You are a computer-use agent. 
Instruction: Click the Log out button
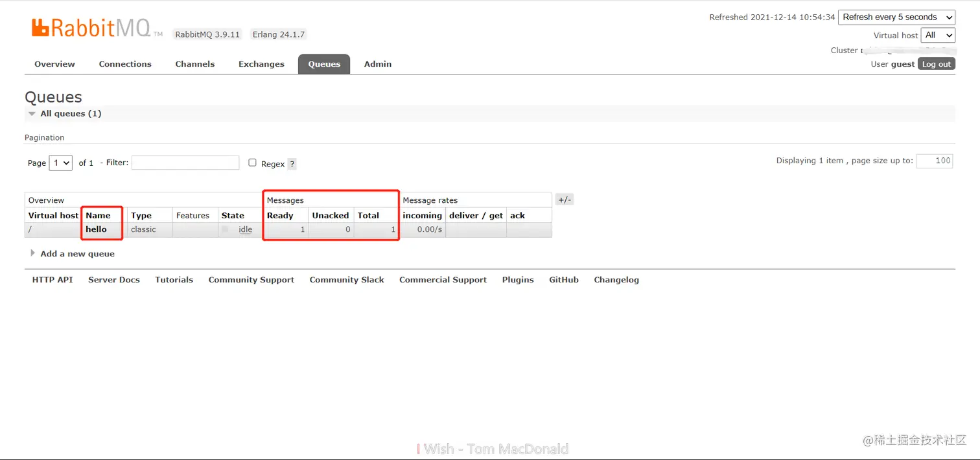click(937, 63)
